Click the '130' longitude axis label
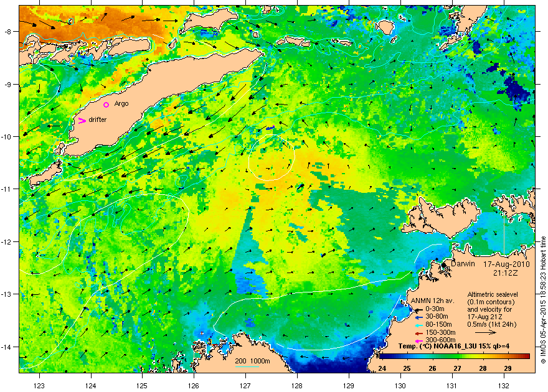Screen dimensions: 548x392 click(400, 386)
